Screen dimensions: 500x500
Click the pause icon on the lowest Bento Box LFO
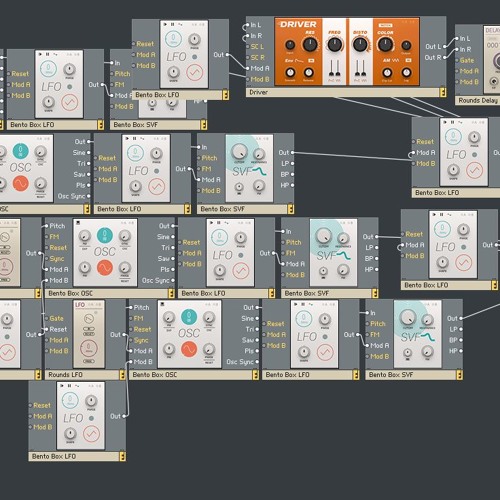[x=69, y=386]
